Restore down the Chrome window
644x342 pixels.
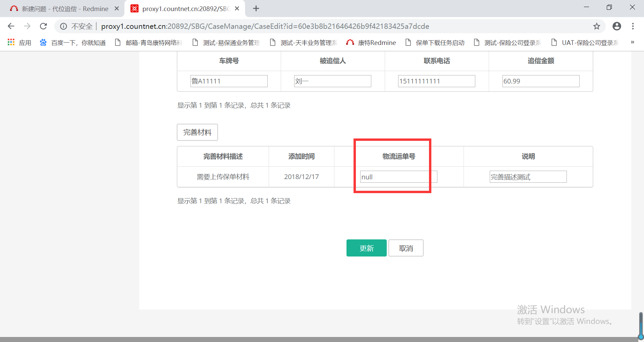[x=609, y=7]
